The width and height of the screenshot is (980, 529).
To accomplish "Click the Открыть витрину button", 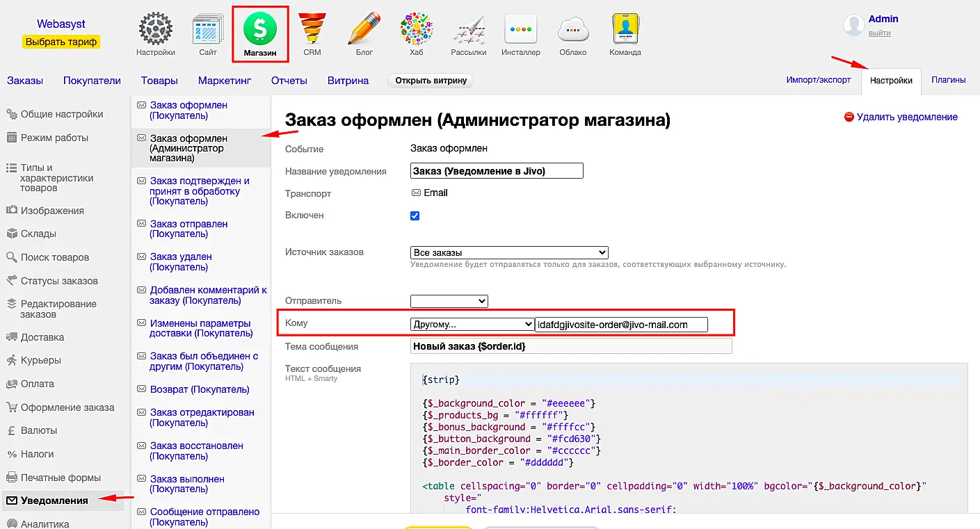I will pyautogui.click(x=431, y=81).
